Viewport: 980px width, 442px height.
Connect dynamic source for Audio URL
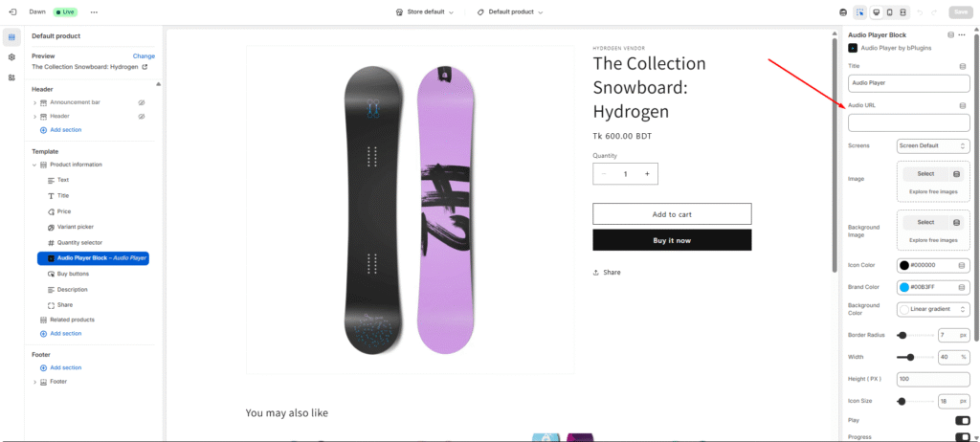coord(962,105)
